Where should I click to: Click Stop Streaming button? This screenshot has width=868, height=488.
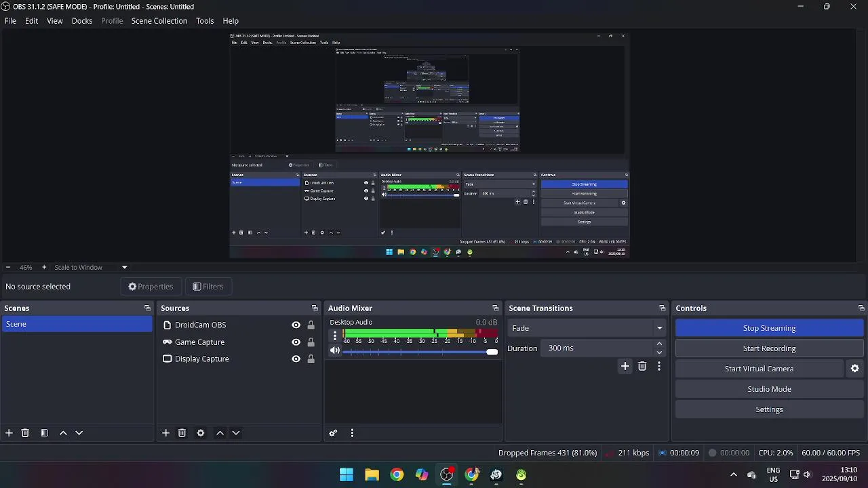click(769, 328)
